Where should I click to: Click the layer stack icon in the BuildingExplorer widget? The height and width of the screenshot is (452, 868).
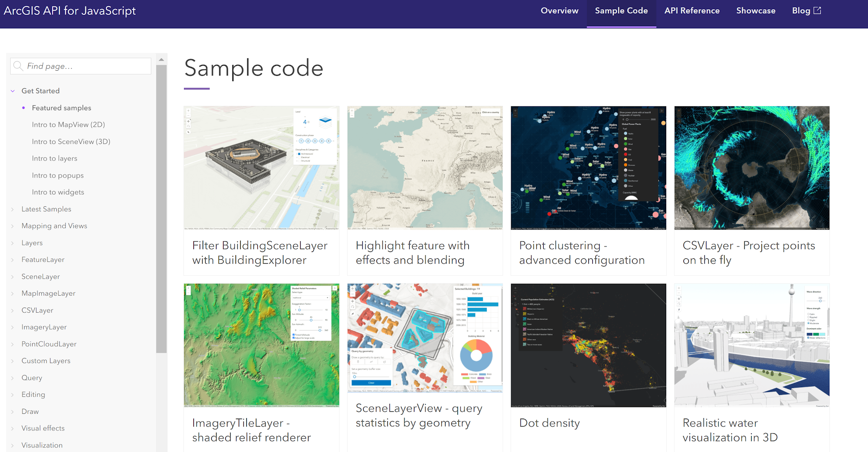click(x=325, y=122)
